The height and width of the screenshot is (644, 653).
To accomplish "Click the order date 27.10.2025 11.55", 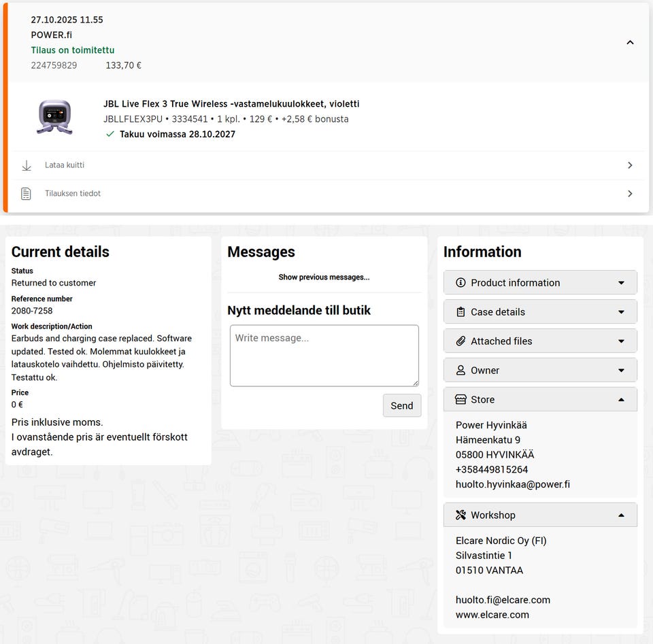I will (x=67, y=20).
